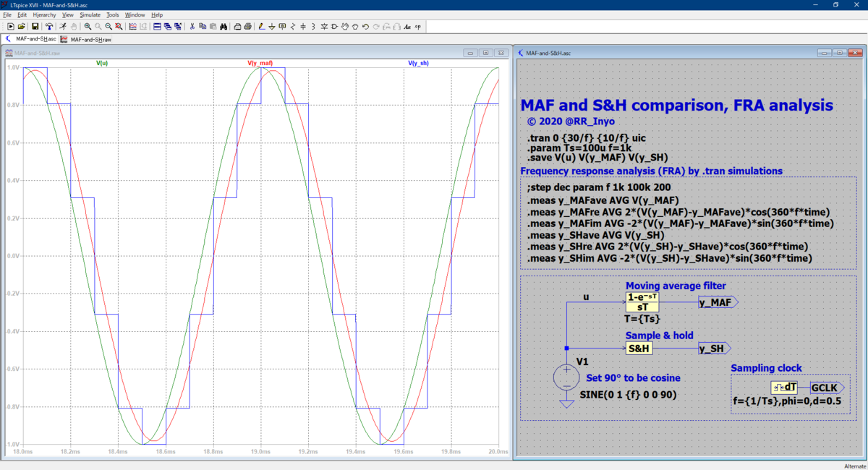Click the Print printer icon
This screenshot has width=868, height=470.
pyautogui.click(x=247, y=26)
